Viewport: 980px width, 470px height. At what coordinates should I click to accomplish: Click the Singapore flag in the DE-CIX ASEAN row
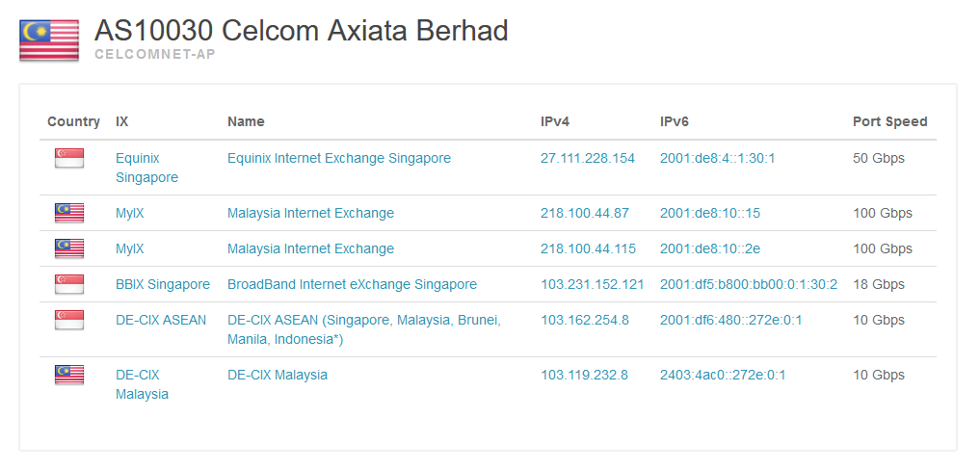pos(69,320)
